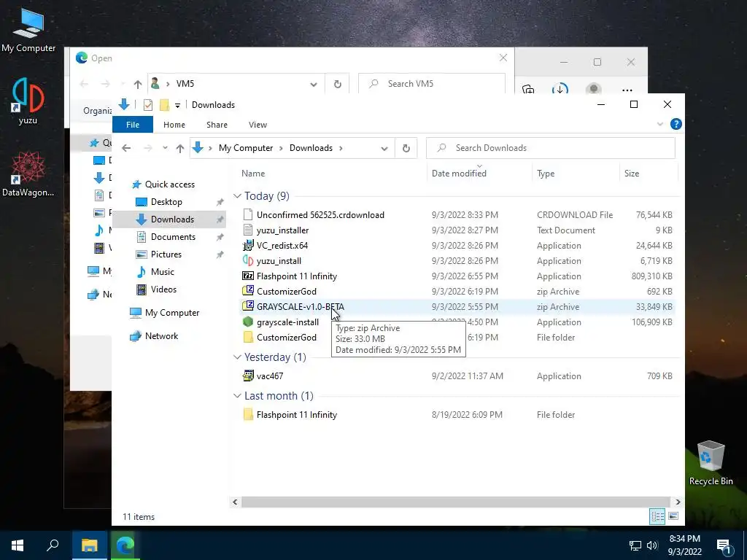Sort by Size column header
The image size is (747, 560).
(x=632, y=174)
